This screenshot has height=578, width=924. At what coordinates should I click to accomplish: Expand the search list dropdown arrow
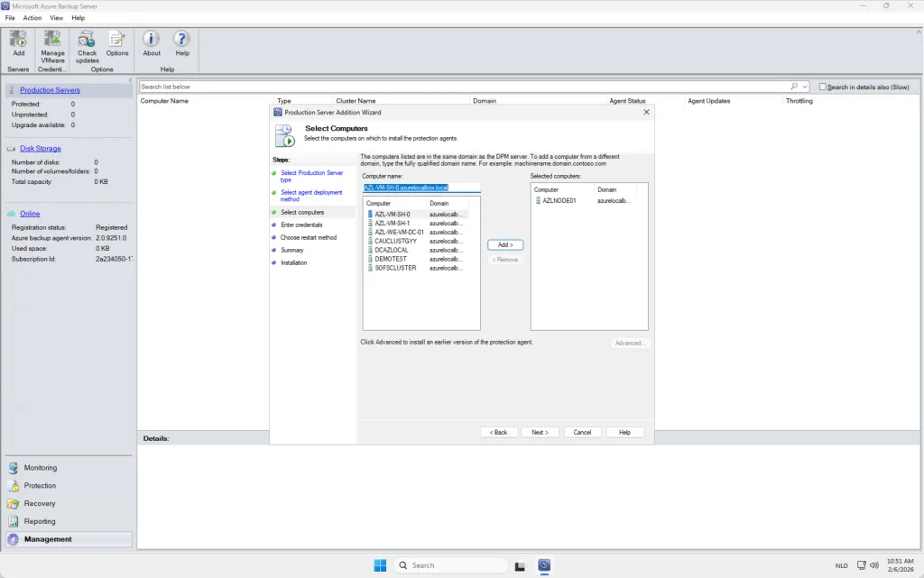coord(805,87)
